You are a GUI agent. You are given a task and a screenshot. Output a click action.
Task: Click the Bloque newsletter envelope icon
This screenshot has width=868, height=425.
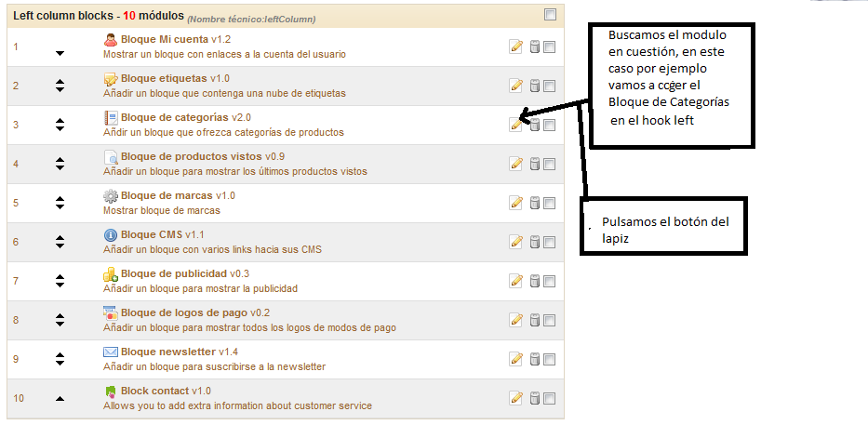[x=111, y=352]
